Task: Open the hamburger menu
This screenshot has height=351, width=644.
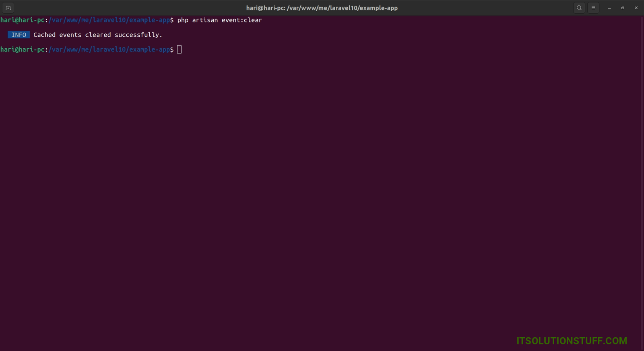Action: [x=593, y=8]
